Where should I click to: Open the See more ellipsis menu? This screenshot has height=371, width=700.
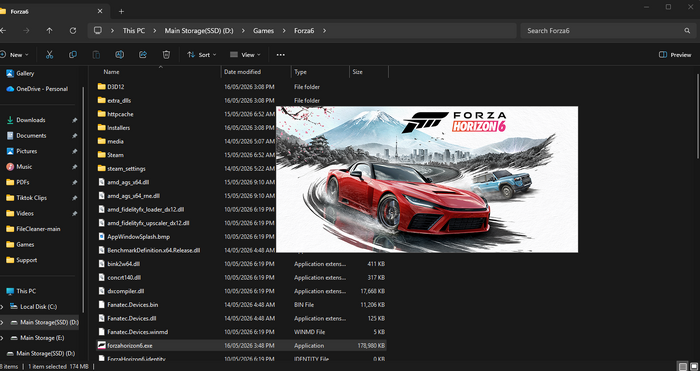[280, 55]
